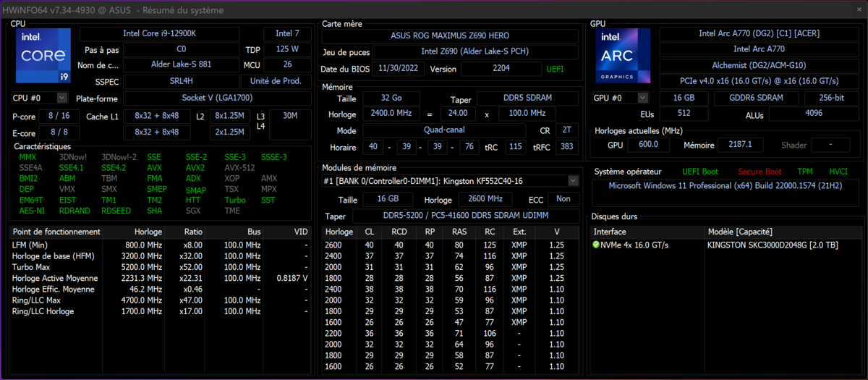Screen dimensions: 868x380
Task: Click the memory clock 2400.0 MHz
Action: [x=391, y=114]
